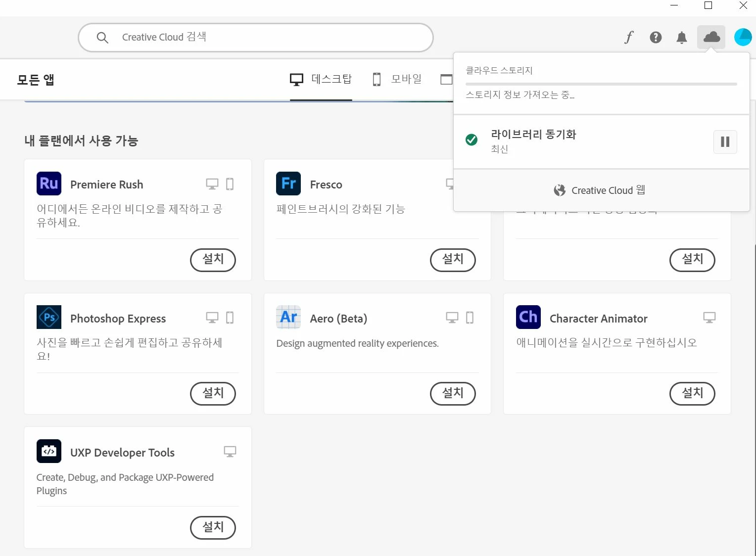Viewport: 756px width, 556px height.
Task: Click the 최신 sync status text
Action: pyautogui.click(x=500, y=149)
